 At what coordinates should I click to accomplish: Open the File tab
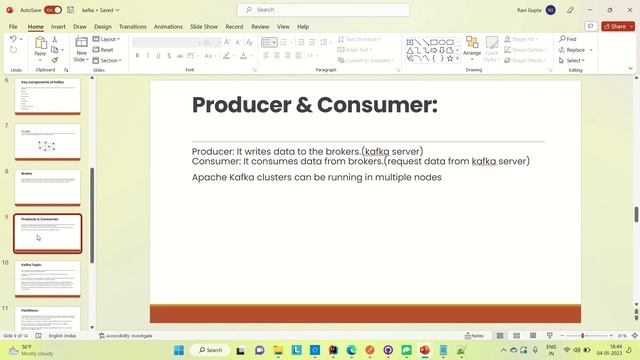coord(13,27)
